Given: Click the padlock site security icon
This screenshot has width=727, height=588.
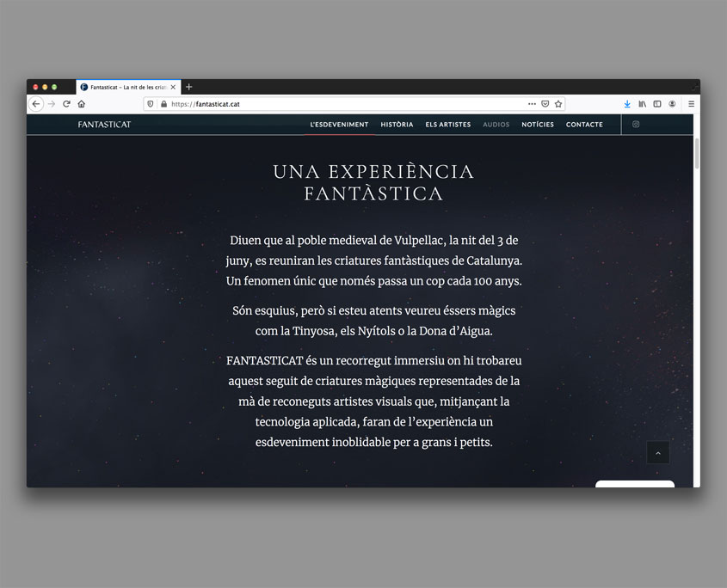Looking at the screenshot, I should 163,104.
